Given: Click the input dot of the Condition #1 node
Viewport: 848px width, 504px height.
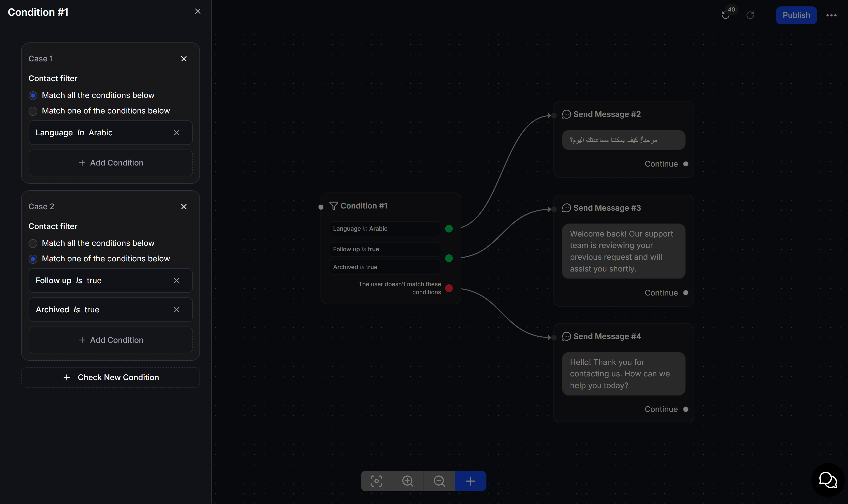Looking at the screenshot, I should [x=321, y=207].
